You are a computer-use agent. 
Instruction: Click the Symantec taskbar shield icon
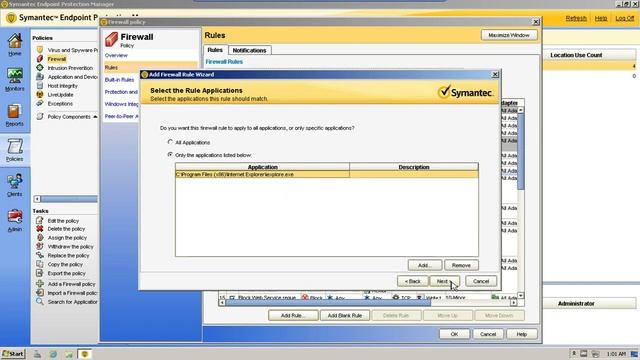click(84, 354)
